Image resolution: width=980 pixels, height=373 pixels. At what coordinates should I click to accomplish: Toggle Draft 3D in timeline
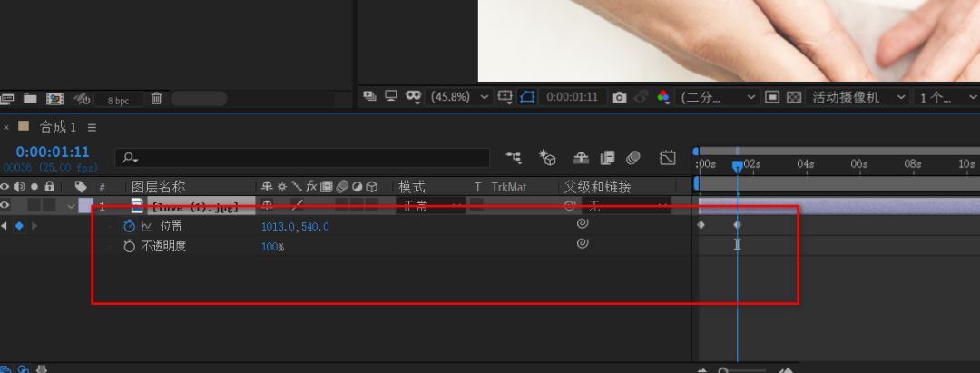point(548,158)
